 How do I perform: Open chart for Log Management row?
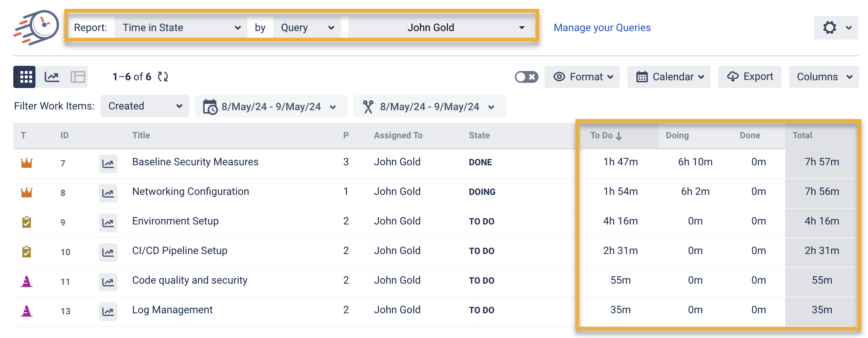(x=108, y=311)
